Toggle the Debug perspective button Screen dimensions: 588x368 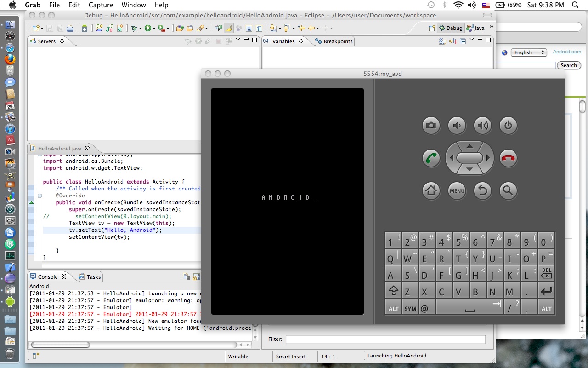click(450, 28)
